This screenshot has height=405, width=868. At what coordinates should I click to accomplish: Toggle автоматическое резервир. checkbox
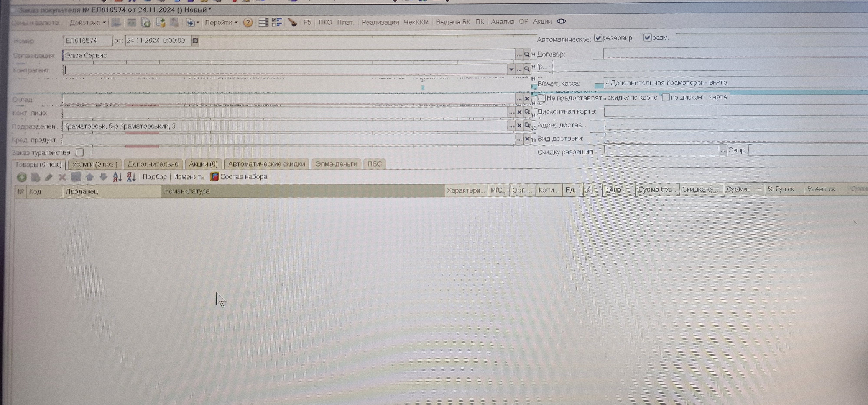tap(598, 38)
